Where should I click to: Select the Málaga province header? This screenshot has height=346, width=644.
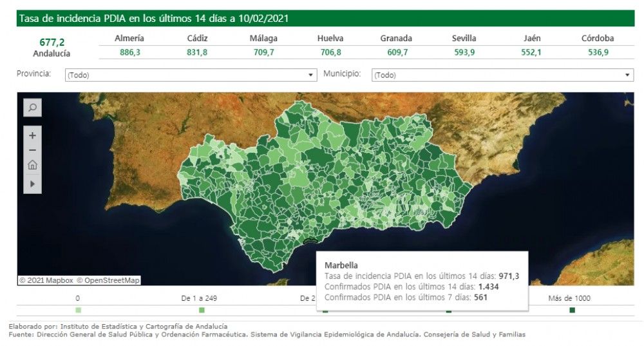point(263,38)
